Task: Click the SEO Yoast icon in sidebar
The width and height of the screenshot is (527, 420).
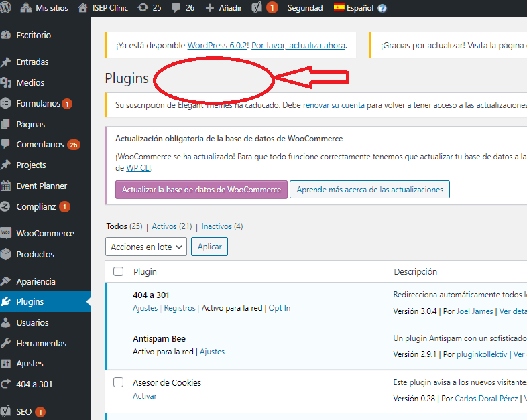Action: tap(6, 411)
